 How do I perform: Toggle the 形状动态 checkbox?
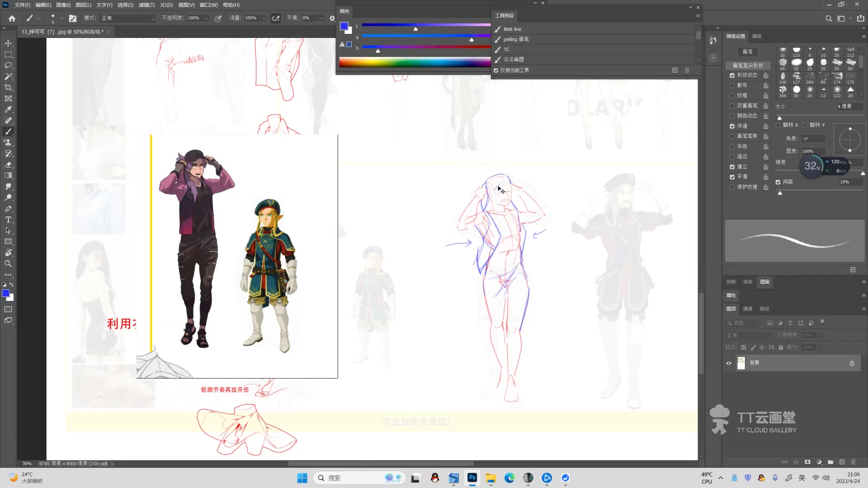(732, 75)
